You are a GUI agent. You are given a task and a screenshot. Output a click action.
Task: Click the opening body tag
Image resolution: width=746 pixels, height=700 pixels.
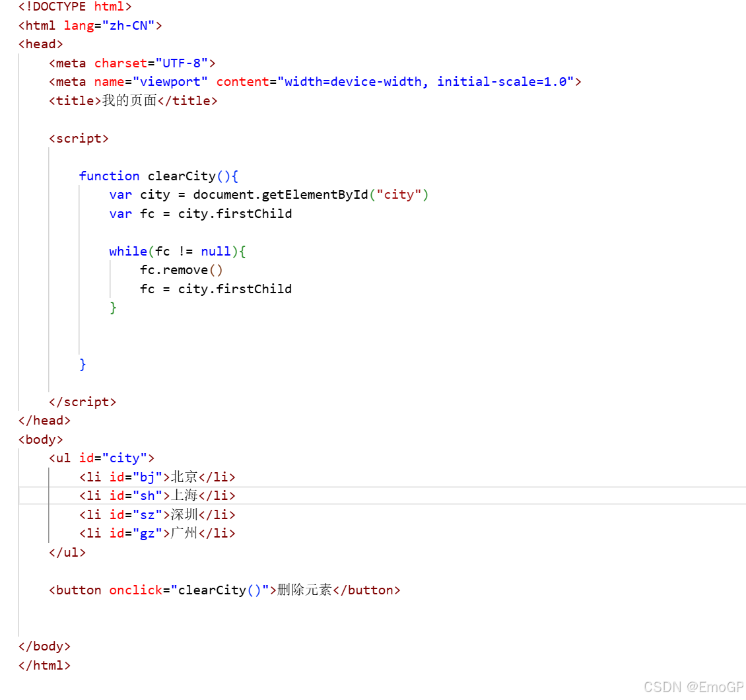pyautogui.click(x=40, y=440)
